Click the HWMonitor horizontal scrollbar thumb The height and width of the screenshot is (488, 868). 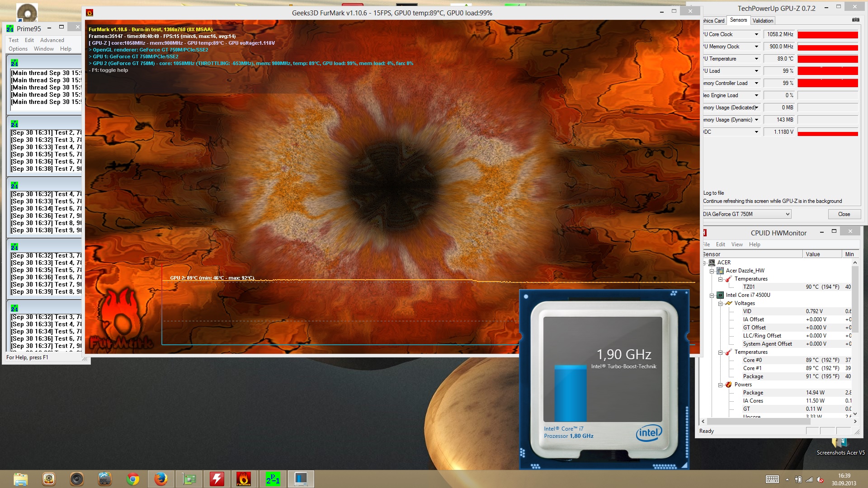coord(759,421)
